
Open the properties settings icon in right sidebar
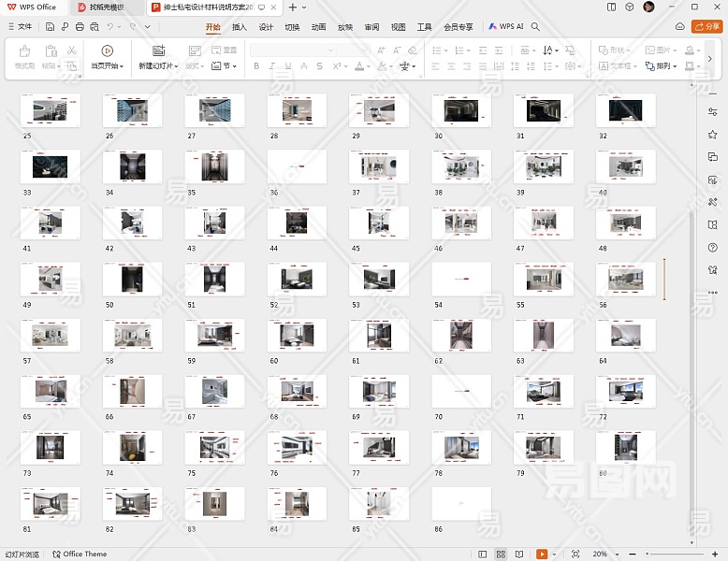tap(713, 111)
